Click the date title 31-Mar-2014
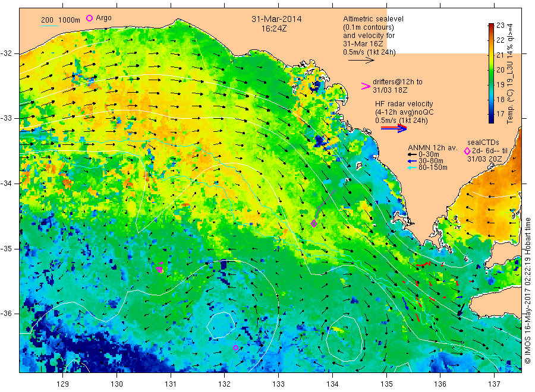Screen dimensions: 535x392 pos(276,19)
